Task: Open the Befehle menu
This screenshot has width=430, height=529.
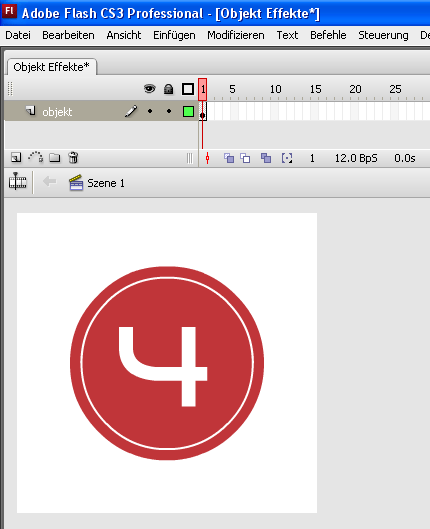Action: click(x=328, y=35)
